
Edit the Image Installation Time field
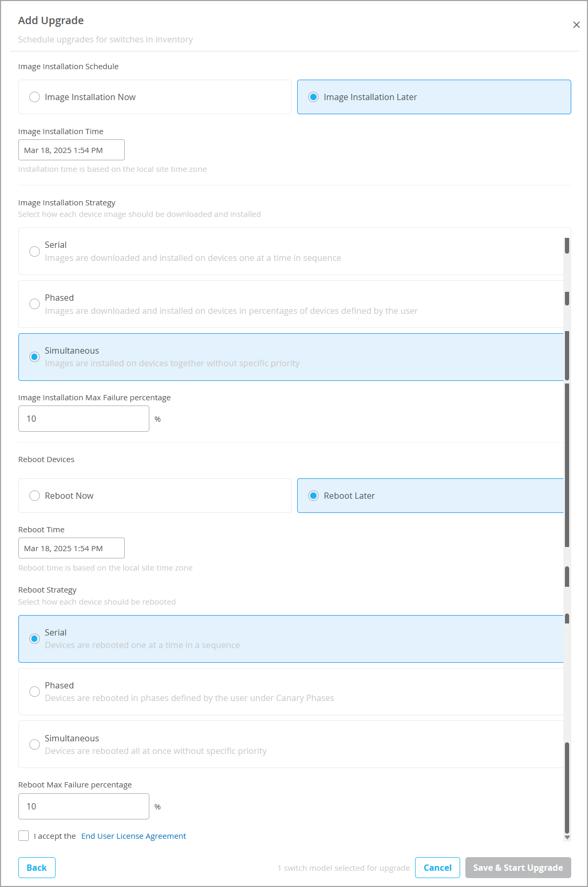click(x=71, y=150)
